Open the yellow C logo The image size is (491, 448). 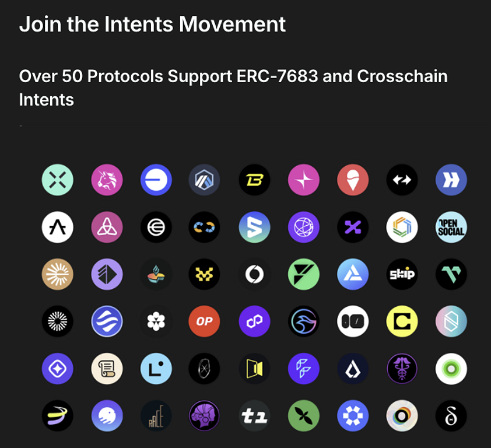[402, 321]
